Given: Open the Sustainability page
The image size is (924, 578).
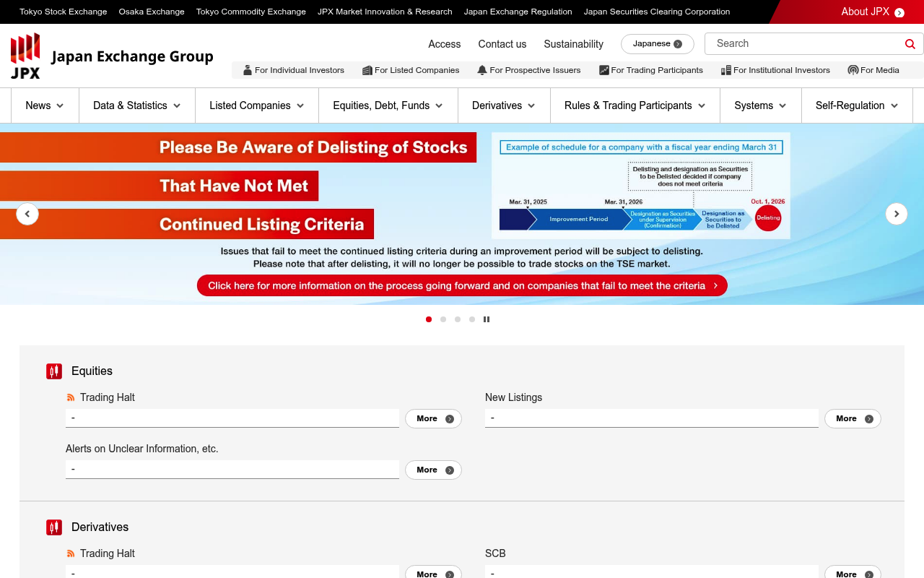Looking at the screenshot, I should pyautogui.click(x=574, y=44).
